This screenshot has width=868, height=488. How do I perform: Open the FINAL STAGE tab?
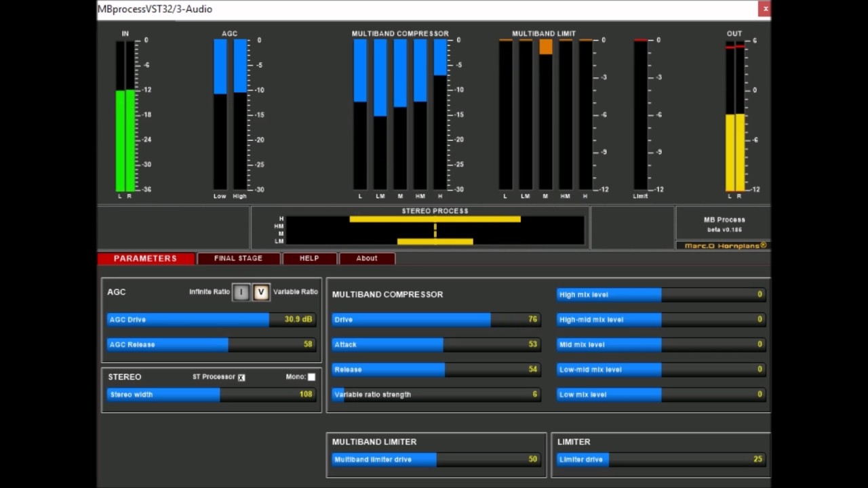[x=238, y=258]
